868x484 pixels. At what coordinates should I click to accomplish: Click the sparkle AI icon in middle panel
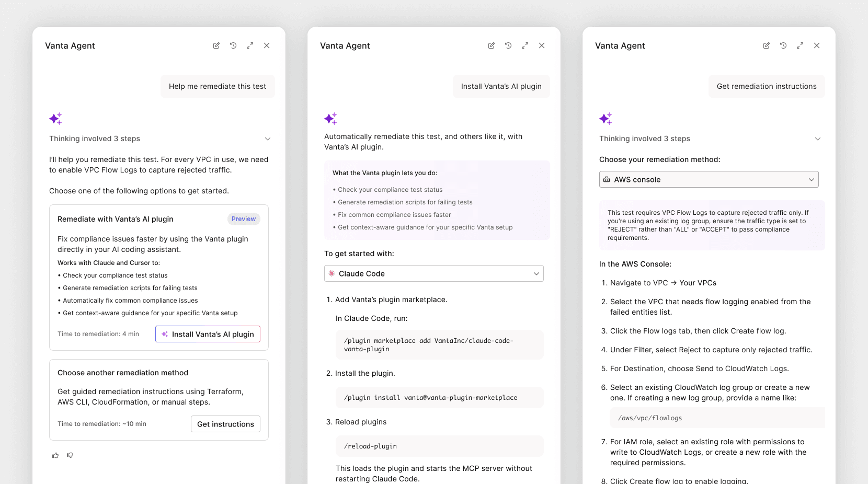(330, 119)
